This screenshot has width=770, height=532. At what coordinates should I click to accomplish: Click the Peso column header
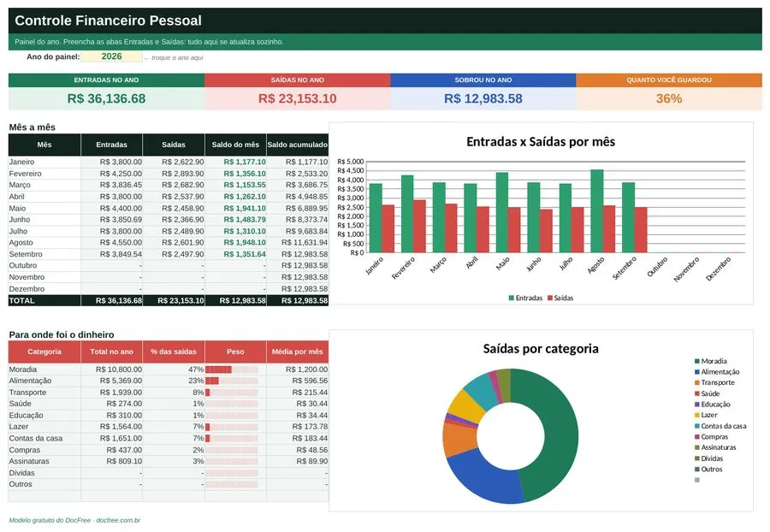(235, 352)
